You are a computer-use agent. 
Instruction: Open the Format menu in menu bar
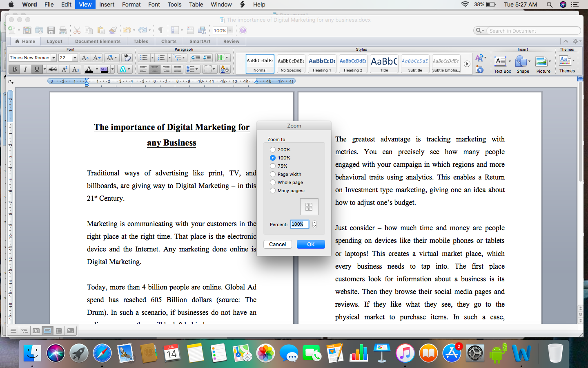[131, 4]
